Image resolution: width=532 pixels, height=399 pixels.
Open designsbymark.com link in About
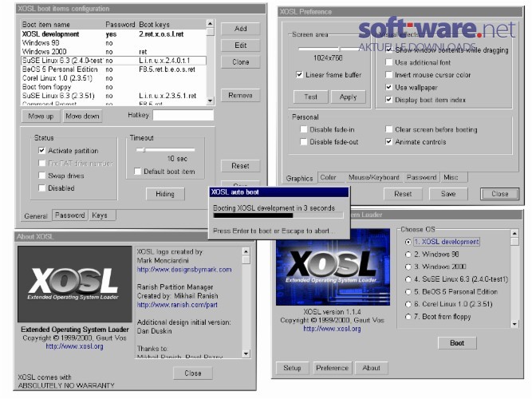point(184,270)
